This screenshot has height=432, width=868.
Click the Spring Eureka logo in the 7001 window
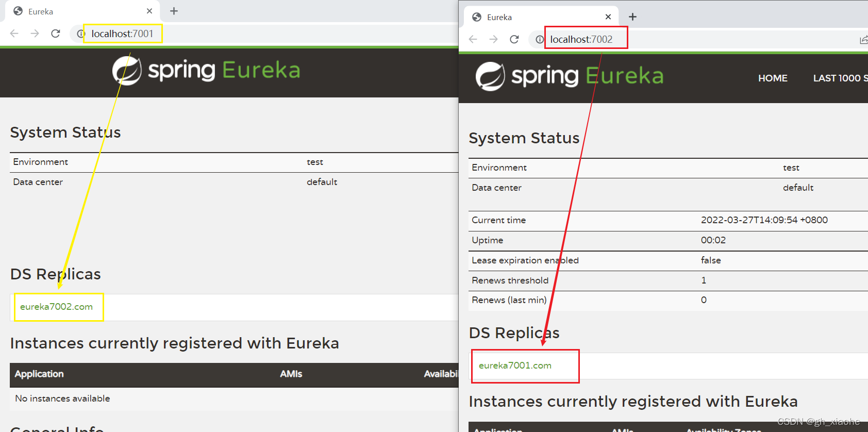(206, 71)
